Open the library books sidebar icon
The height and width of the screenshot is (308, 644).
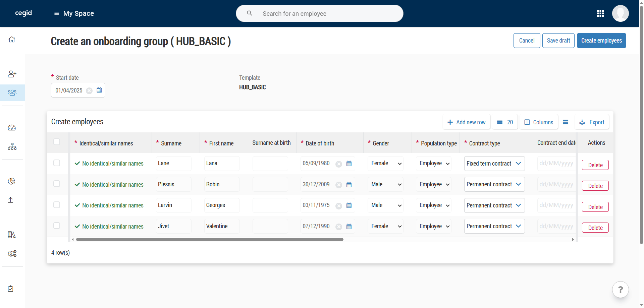(x=12, y=235)
